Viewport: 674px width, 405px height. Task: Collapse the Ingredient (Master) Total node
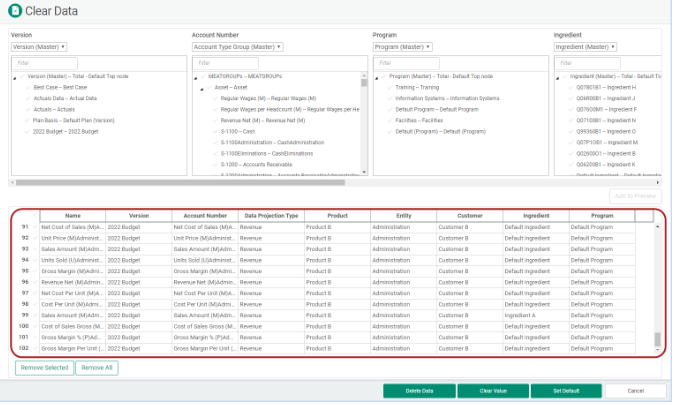click(558, 78)
